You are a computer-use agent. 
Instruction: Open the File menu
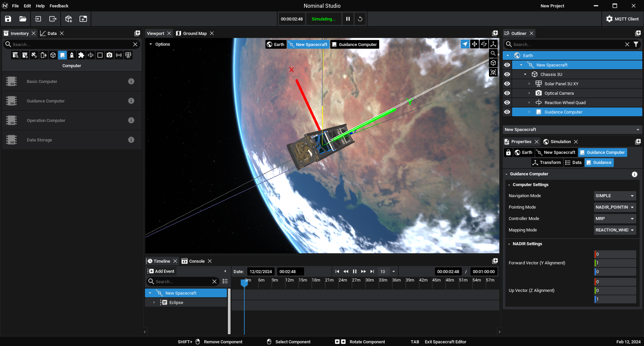coord(15,6)
